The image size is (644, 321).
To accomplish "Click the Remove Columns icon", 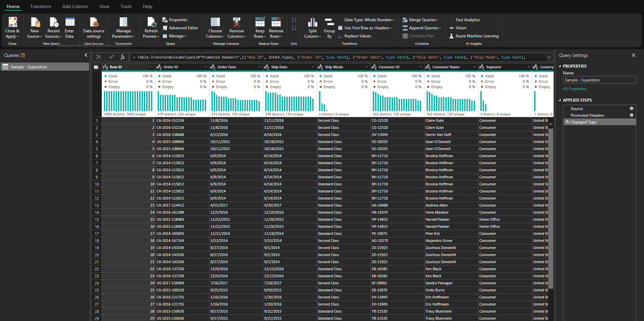I will (237, 23).
